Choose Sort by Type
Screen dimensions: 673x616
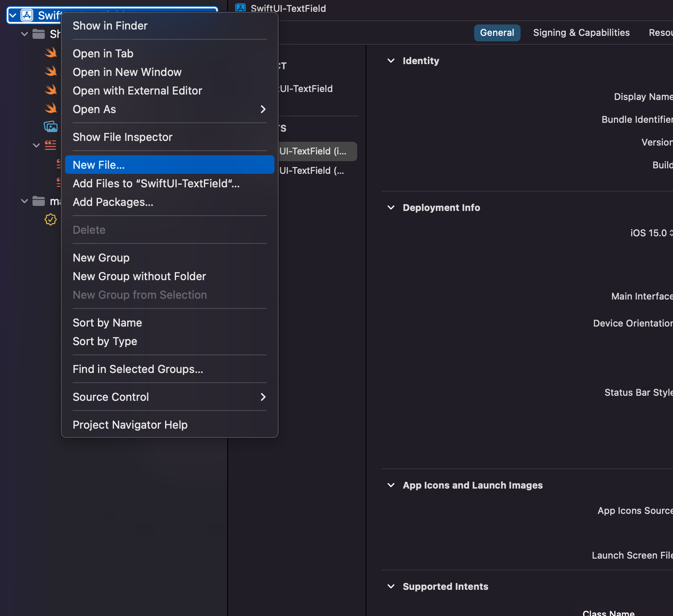[170, 341]
